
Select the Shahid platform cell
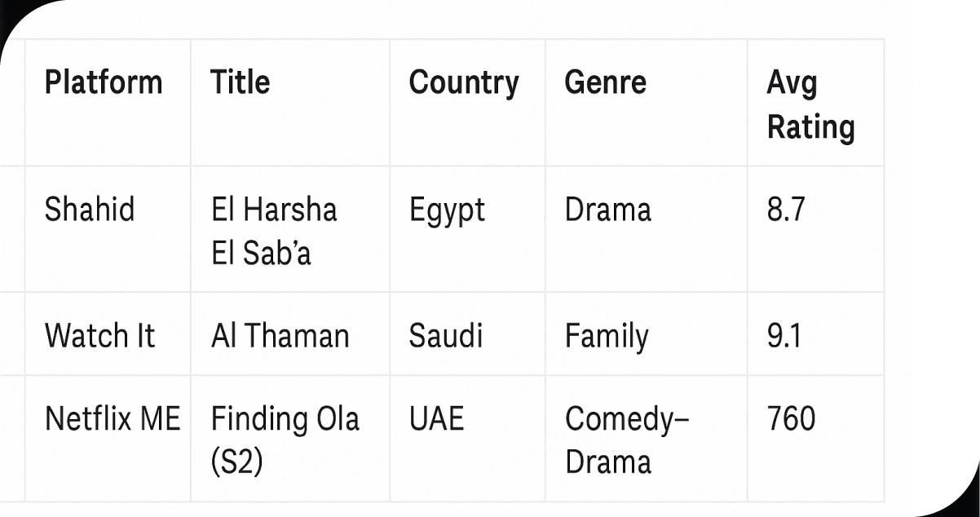pyautogui.click(x=90, y=210)
